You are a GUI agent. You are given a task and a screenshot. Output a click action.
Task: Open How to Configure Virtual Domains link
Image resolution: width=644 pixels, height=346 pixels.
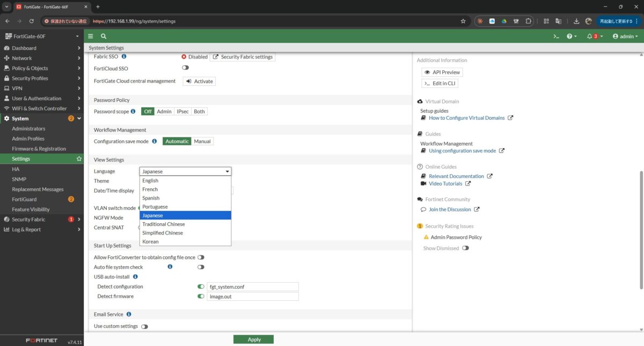466,118
